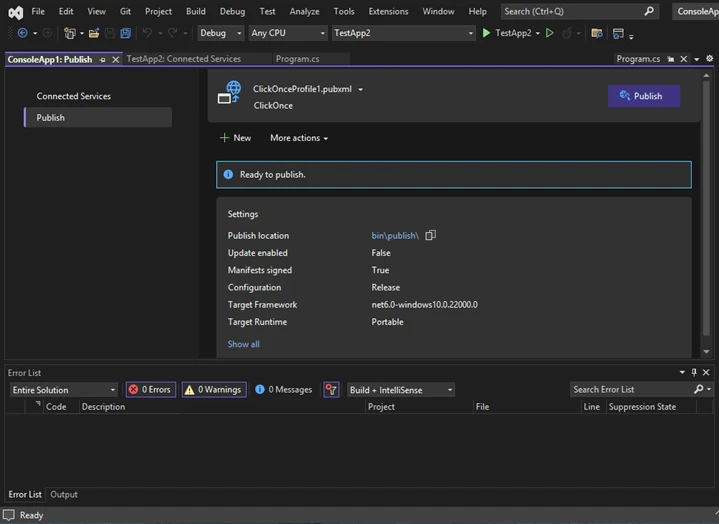Navigate backward with the blue arrow icon
The image size is (719, 524).
22,33
